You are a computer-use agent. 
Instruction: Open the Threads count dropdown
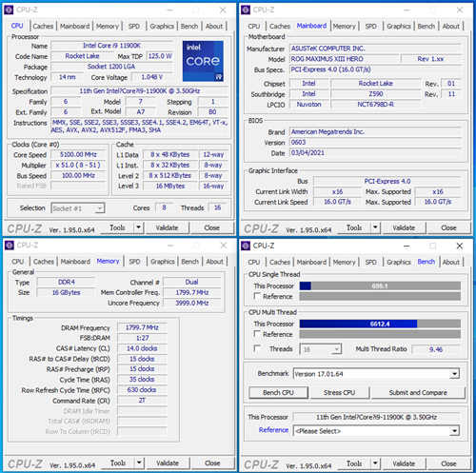pyautogui.click(x=321, y=349)
